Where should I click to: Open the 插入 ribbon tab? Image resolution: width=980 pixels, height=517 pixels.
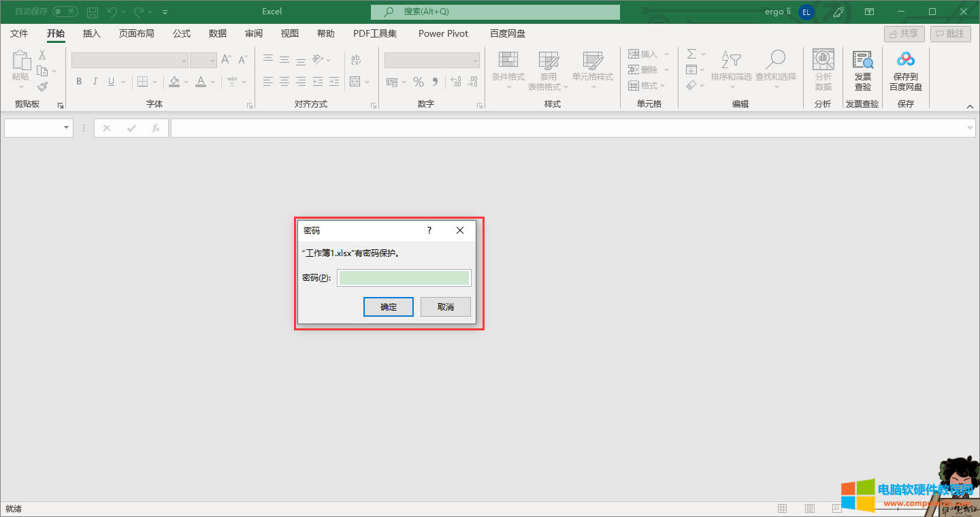click(91, 33)
